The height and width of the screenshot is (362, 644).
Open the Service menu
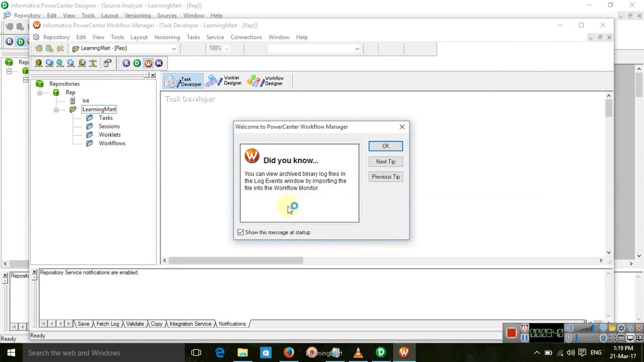point(215,37)
